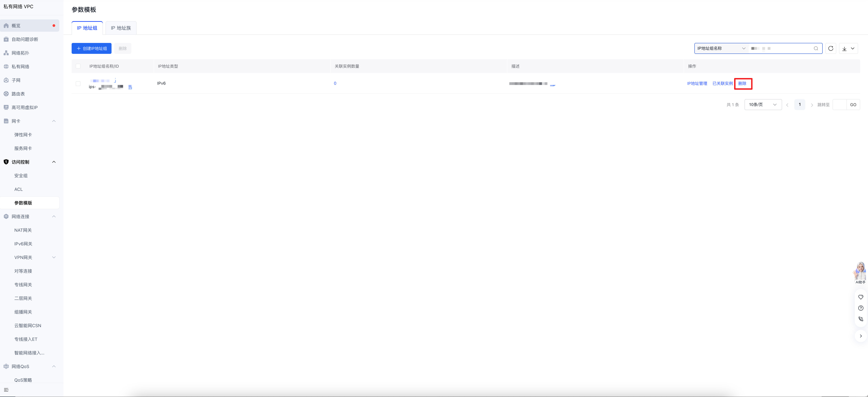Open the 10条/页 page size dropdown

pyautogui.click(x=763, y=105)
